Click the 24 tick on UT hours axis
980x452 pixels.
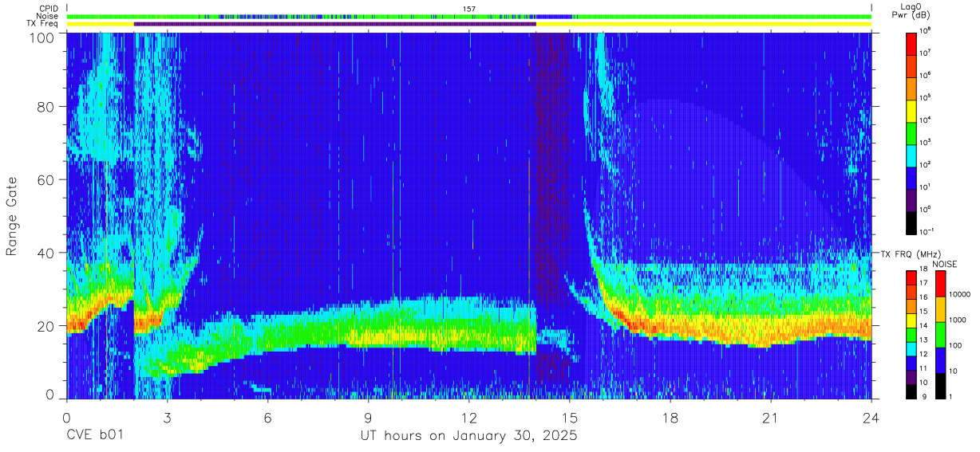871,418
